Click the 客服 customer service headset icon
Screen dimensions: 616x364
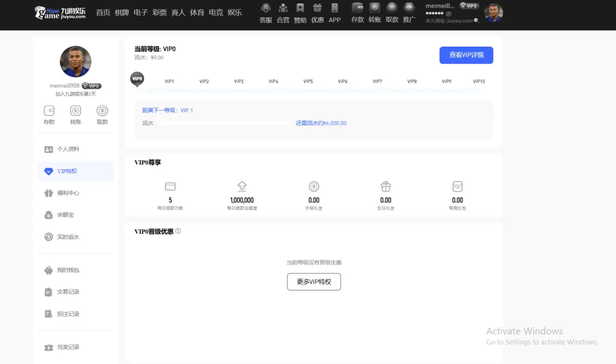pyautogui.click(x=266, y=8)
